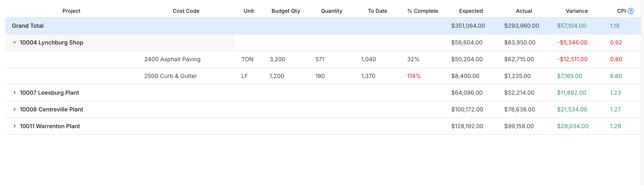Open the CPI help question-mark icon
The width and height of the screenshot is (644, 185).
tap(631, 11)
